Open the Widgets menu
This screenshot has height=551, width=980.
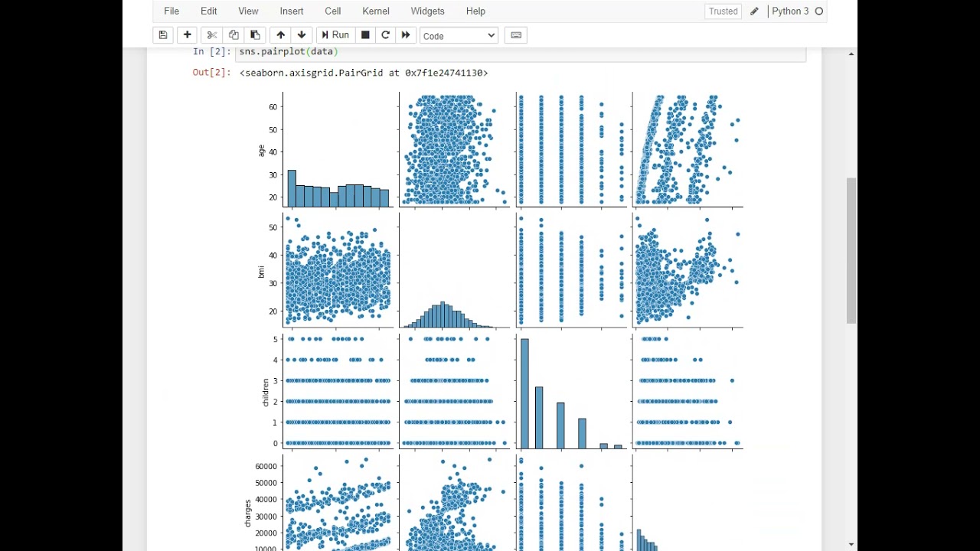427,11
